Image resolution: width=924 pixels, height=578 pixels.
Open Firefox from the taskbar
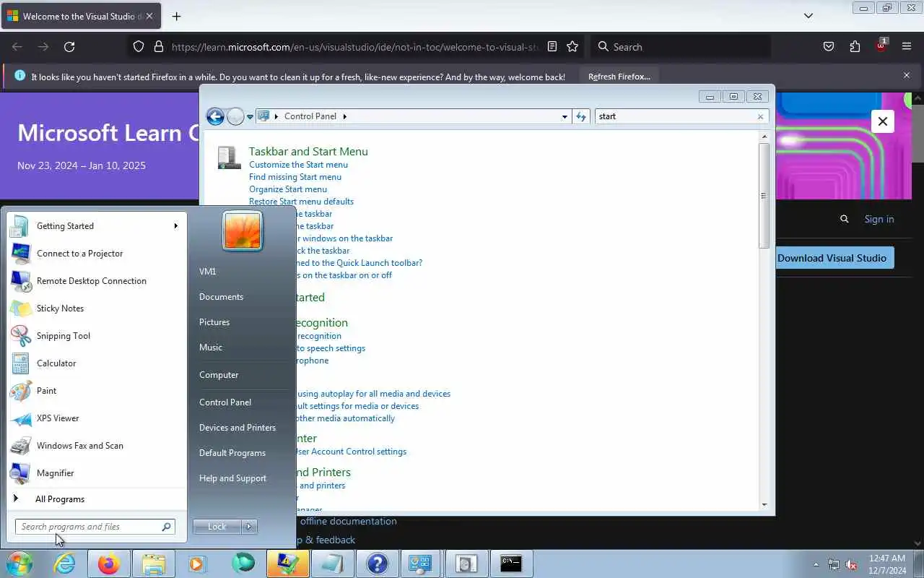[x=109, y=564]
